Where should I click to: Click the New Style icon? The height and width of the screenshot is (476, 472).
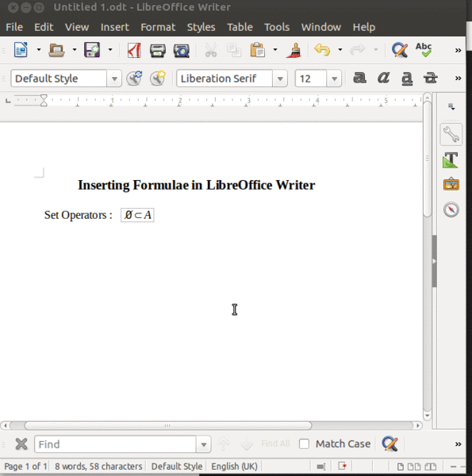[x=158, y=79]
